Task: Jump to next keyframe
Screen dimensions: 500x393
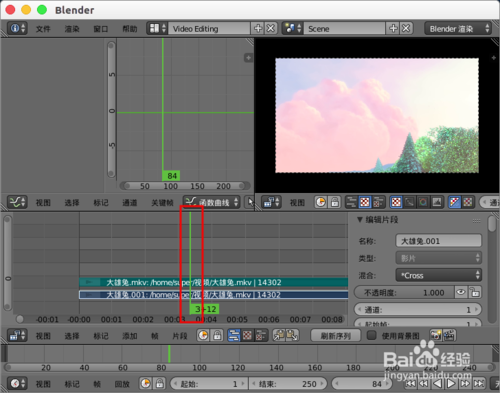Action: click(x=465, y=384)
